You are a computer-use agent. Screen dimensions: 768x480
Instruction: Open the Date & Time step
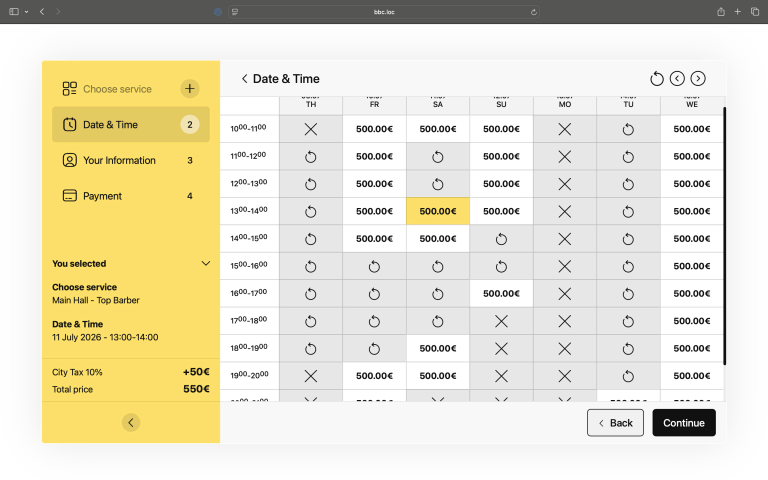[x=131, y=124]
